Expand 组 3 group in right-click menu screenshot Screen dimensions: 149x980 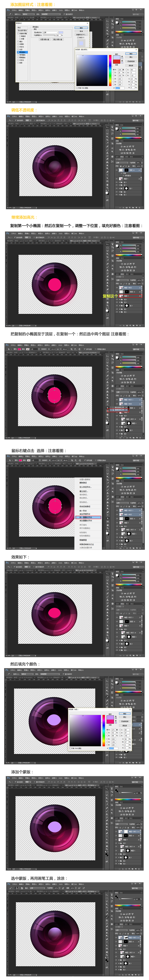tap(120, 541)
